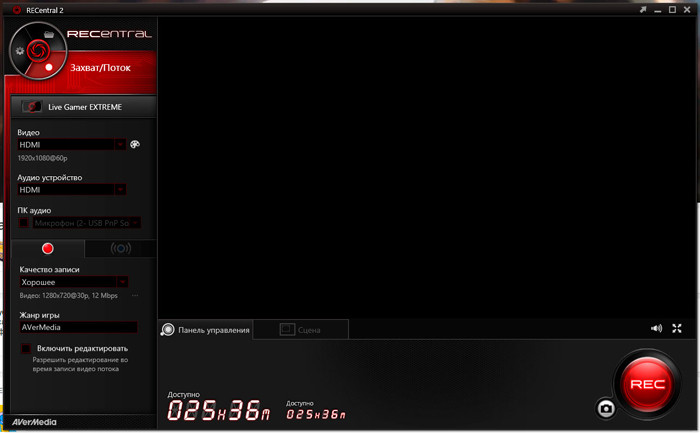Screen dimensions: 700x433
Task: Click the Live Gamer EXTREME device bar
Action: [83, 107]
